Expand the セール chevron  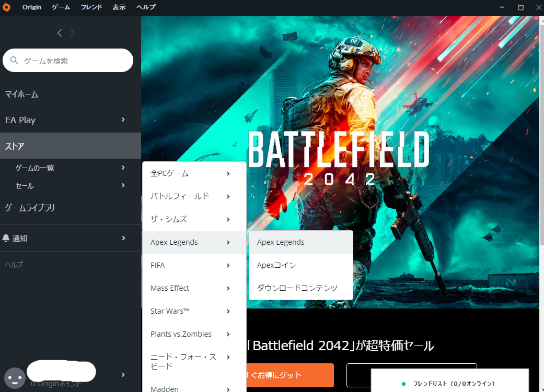(x=123, y=185)
